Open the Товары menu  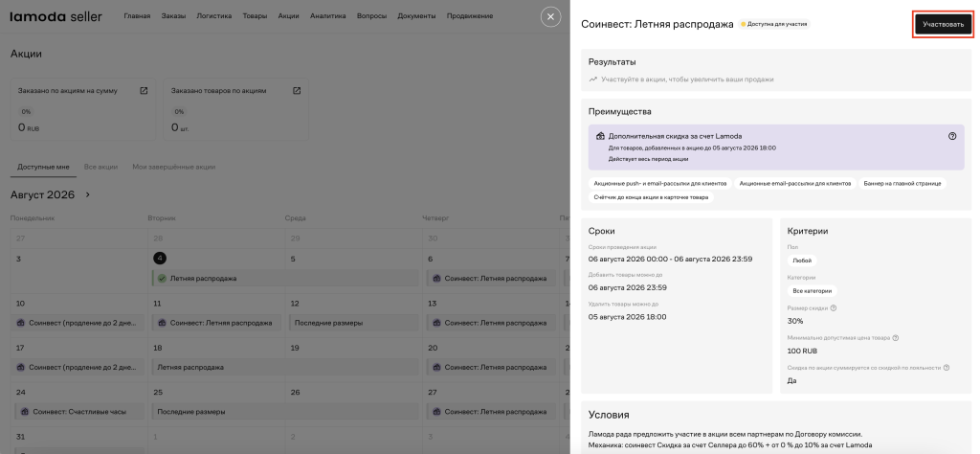click(x=255, y=16)
